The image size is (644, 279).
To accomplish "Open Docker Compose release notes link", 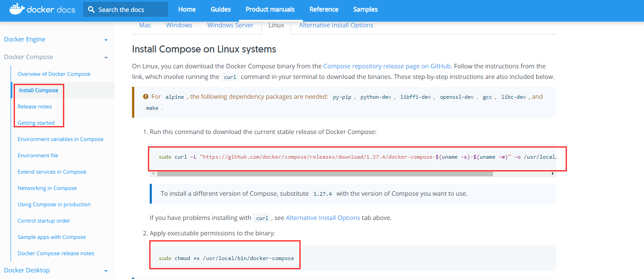I will point(56,253).
